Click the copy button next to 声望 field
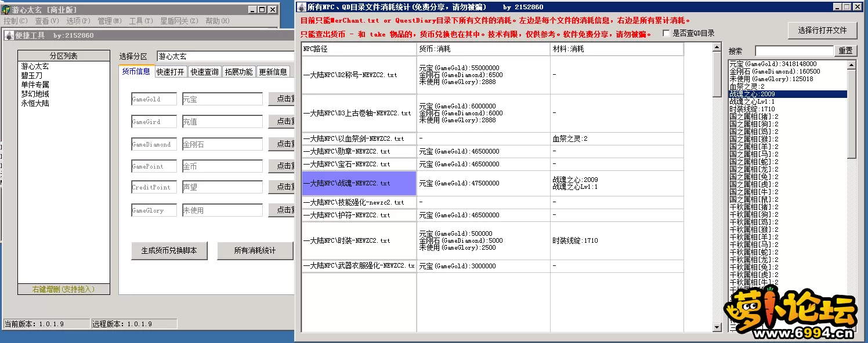The image size is (868, 343). [x=281, y=187]
